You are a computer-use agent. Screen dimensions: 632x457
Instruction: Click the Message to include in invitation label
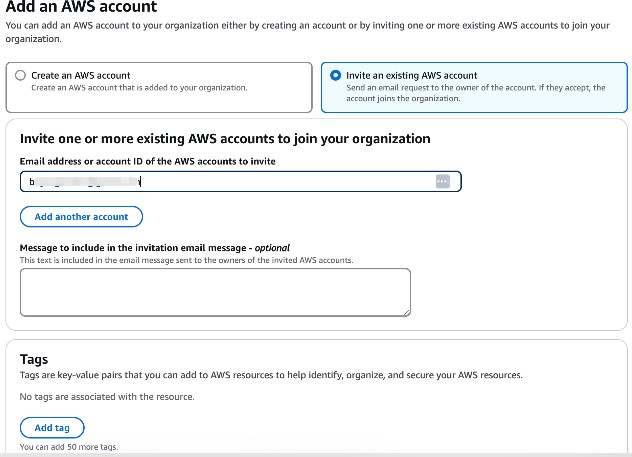point(155,247)
